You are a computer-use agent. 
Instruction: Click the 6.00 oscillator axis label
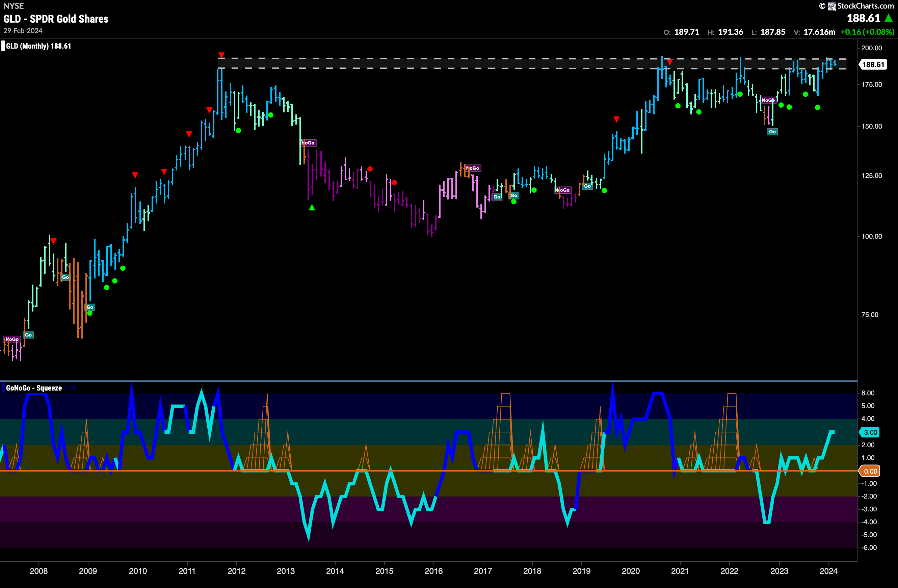pyautogui.click(x=868, y=393)
